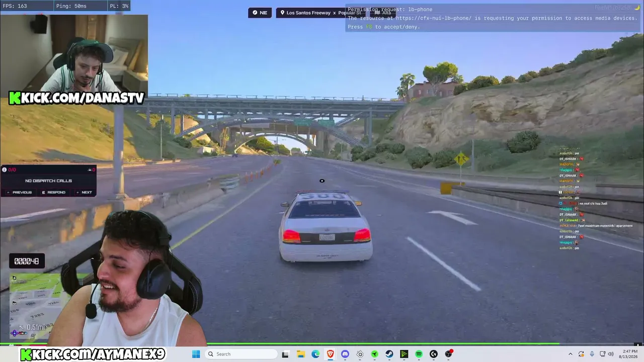644x362 pixels.
Task: Click the Permission request: lb-phone line
Action: coord(390,9)
